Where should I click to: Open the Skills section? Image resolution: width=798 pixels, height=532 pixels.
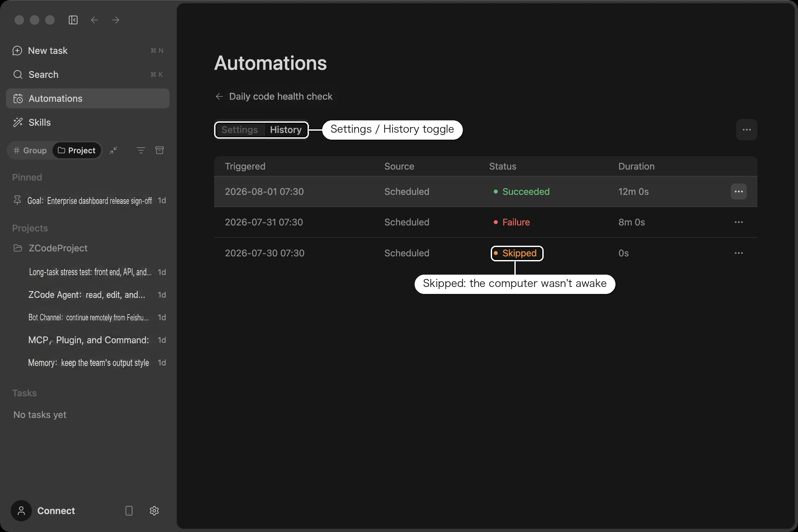[x=87, y=122]
